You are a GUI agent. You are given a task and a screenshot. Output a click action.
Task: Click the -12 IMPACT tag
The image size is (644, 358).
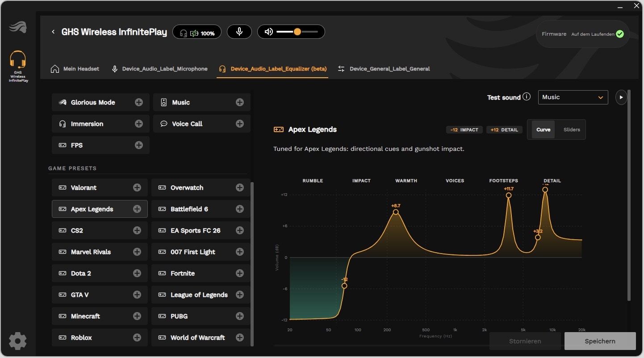pos(464,130)
